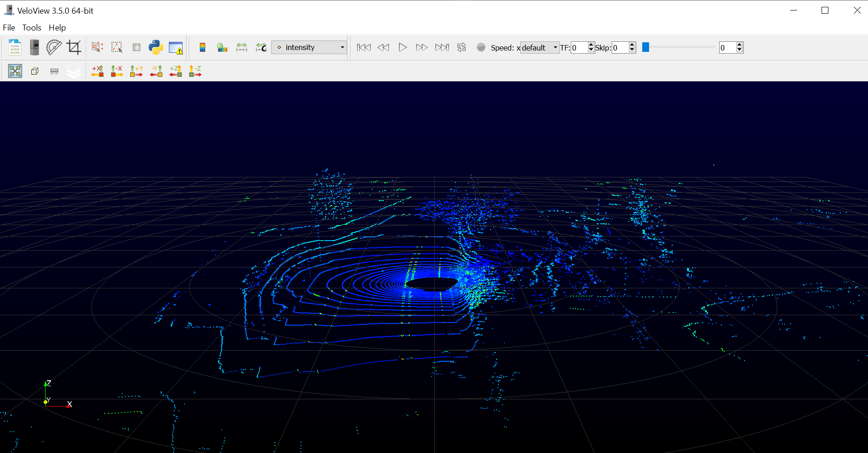Set view orientation to -Z axis
868x453 pixels.
[x=195, y=71]
